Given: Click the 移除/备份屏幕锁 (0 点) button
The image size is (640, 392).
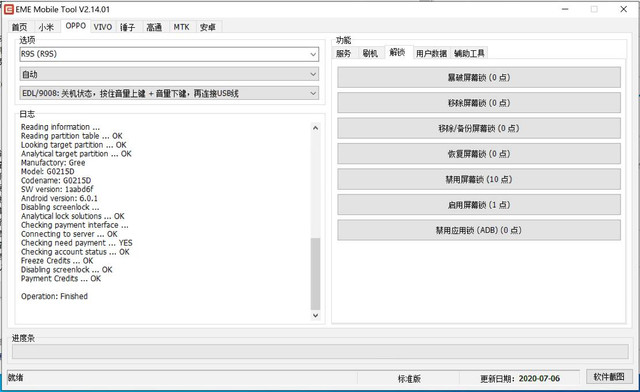Looking at the screenshot, I should point(479,128).
